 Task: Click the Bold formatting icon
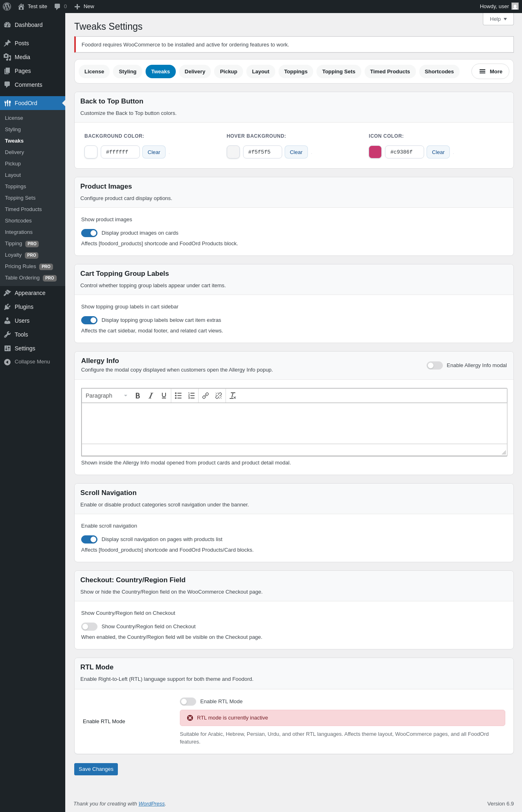(x=138, y=396)
